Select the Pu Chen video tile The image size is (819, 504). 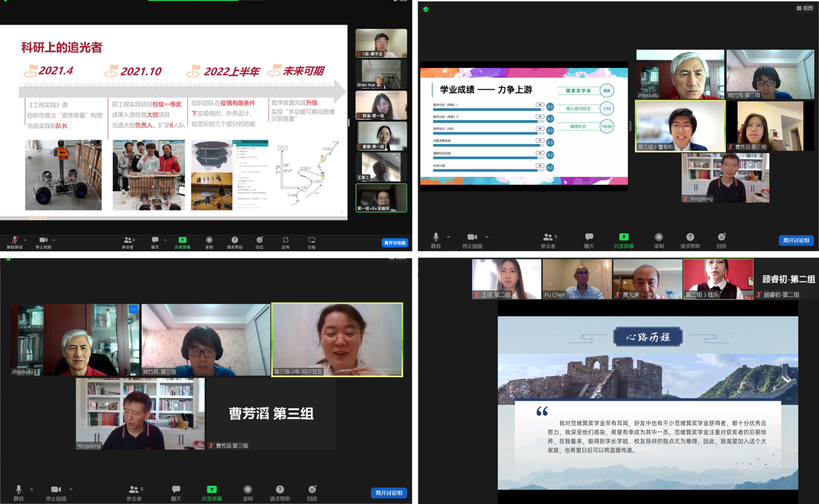(x=577, y=279)
